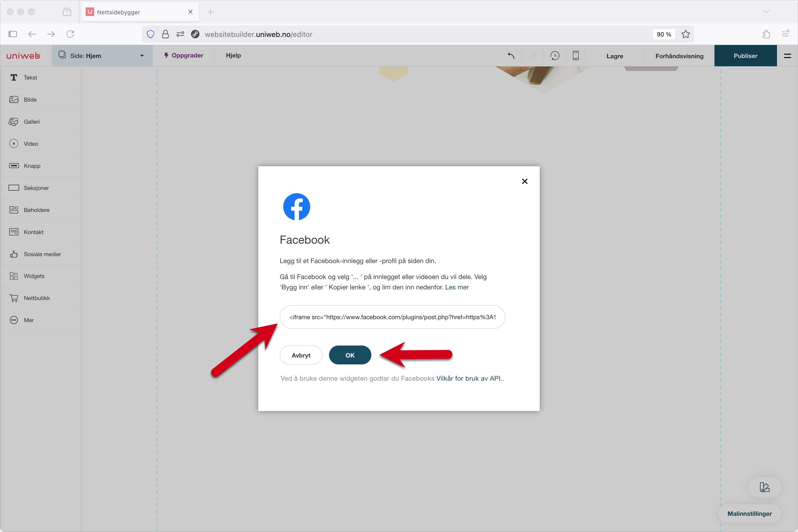The width and height of the screenshot is (798, 532).
Task: Open a new browser tab
Action: (x=210, y=12)
